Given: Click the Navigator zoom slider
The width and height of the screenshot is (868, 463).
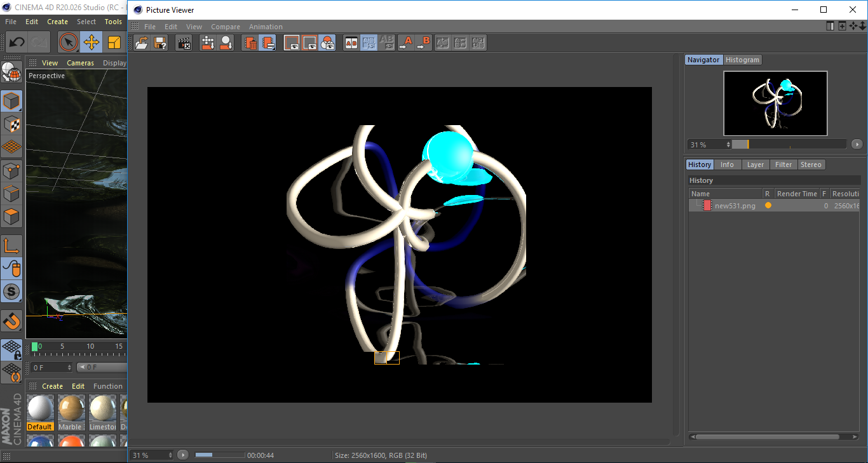Looking at the screenshot, I should pos(789,144).
